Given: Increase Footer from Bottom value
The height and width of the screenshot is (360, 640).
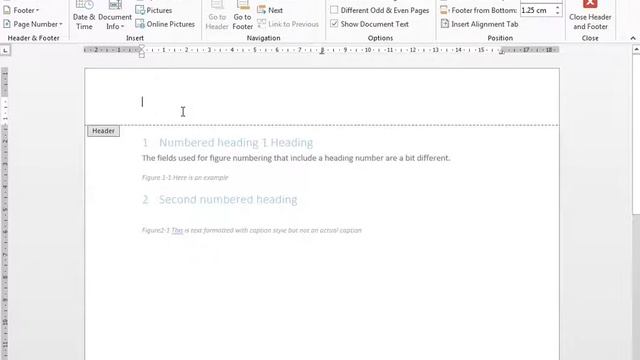Looking at the screenshot, I should [558, 7].
